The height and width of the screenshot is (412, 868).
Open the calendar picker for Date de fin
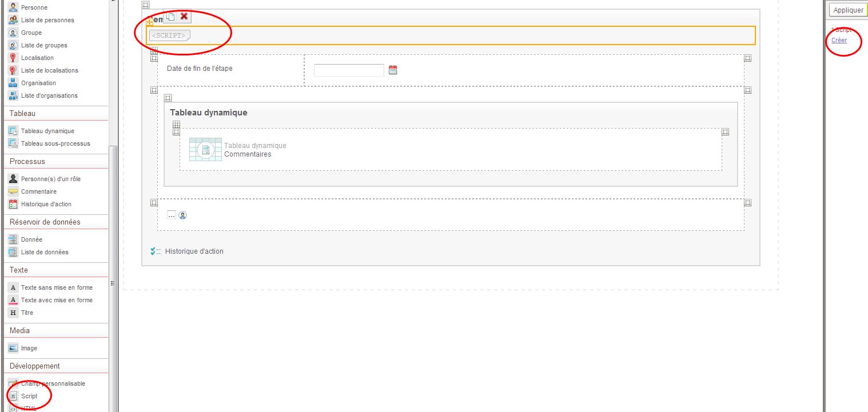[x=393, y=70]
